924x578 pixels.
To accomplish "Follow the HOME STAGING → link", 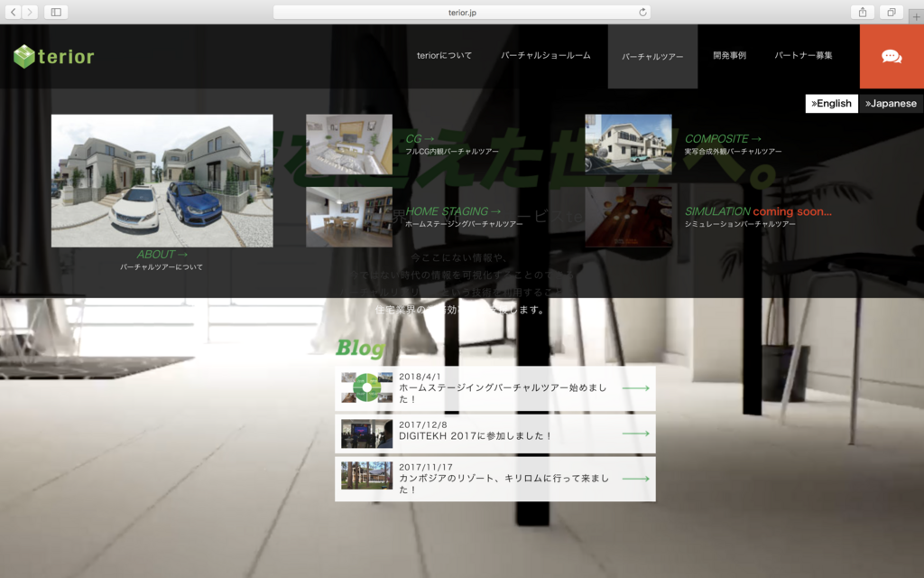I will click(453, 211).
